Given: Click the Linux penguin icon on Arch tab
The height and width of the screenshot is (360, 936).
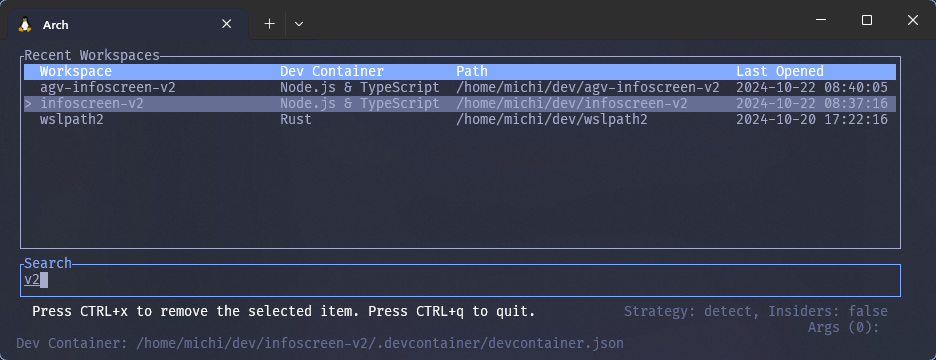Looking at the screenshot, I should [25, 24].
